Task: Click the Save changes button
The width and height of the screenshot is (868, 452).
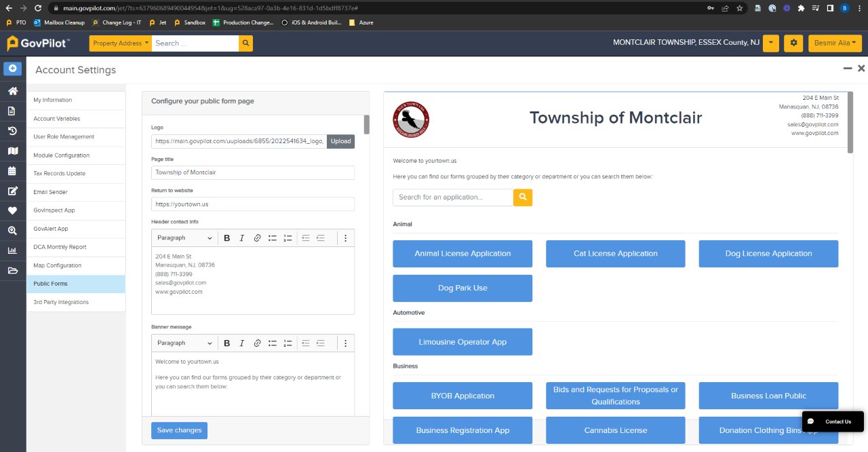Action: [179, 430]
